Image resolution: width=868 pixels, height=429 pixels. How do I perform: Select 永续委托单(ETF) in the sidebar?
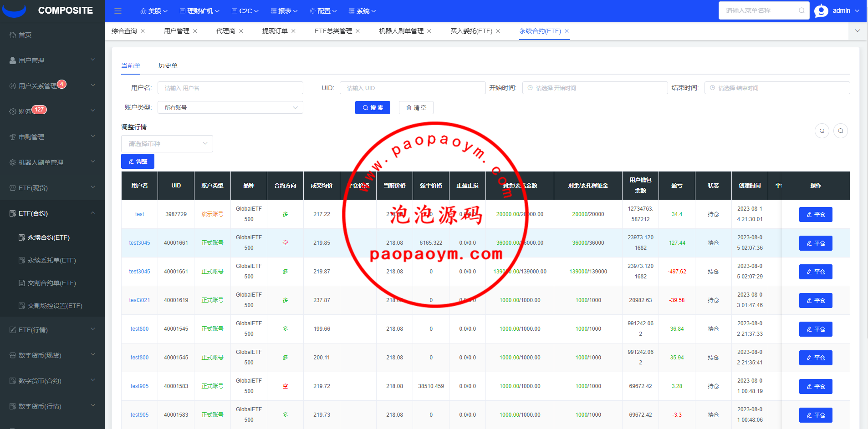(51, 260)
